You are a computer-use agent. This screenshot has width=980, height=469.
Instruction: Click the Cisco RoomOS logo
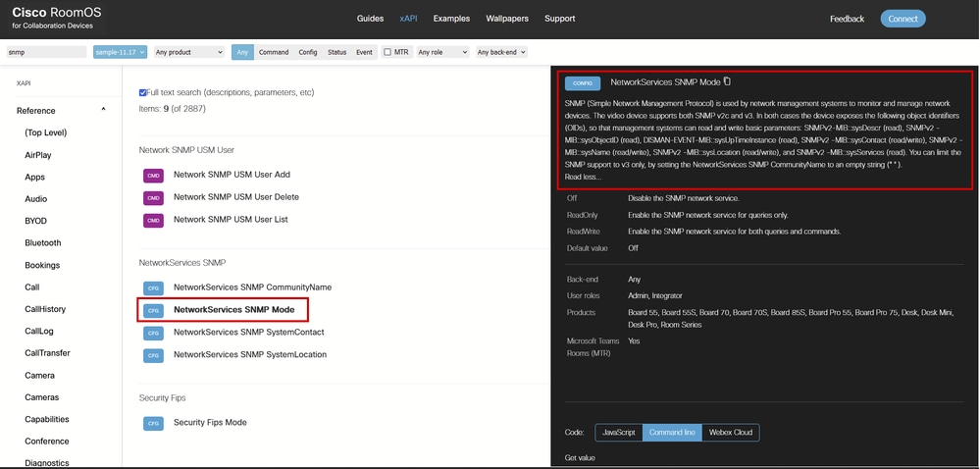[56, 17]
